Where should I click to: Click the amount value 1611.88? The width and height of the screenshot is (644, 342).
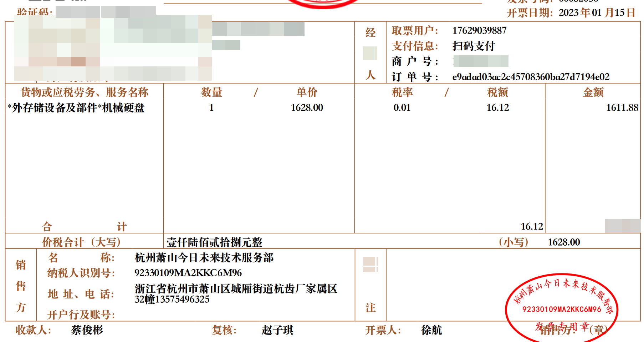(622, 108)
